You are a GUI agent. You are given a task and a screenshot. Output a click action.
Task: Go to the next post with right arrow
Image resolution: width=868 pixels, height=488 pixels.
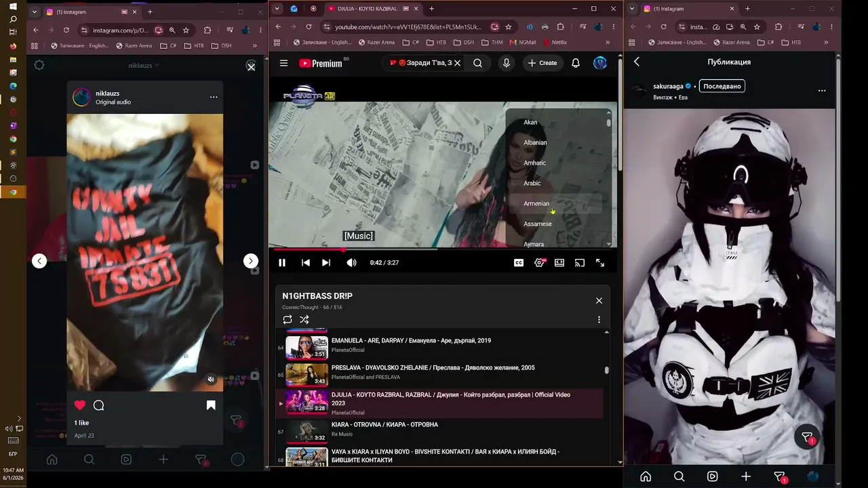(x=251, y=261)
